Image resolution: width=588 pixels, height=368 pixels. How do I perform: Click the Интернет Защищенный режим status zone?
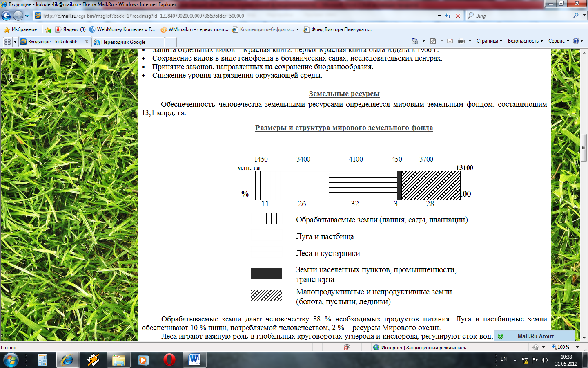click(419, 347)
